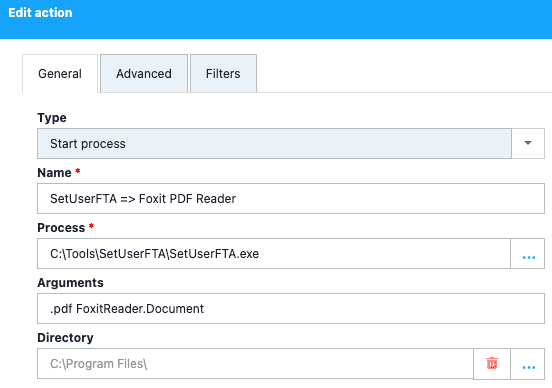Open the Advanced tab
This screenshot has width=552, height=388.
pos(144,74)
